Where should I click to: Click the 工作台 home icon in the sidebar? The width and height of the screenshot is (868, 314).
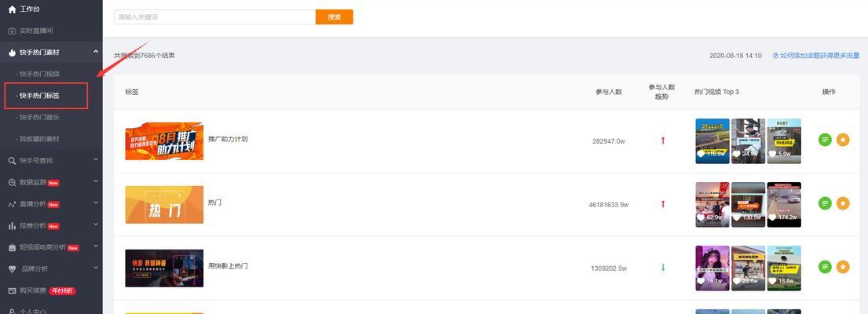point(13,9)
